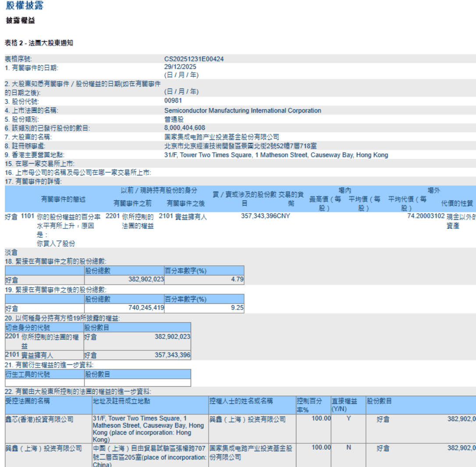Image resolution: width=476 pixels, height=467 pixels.
Task: Click 鑫芯(香港)投資有限公司 in controlled corporation column
Action: pos(39,419)
